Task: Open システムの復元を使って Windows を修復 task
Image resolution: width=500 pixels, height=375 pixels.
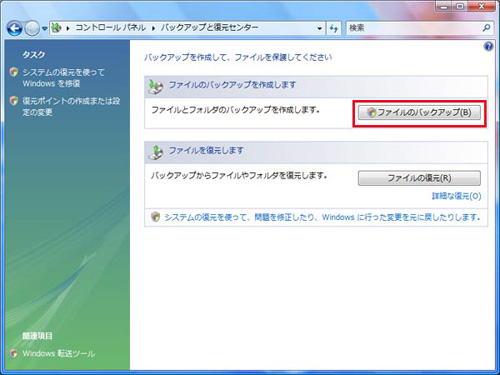Action: (63, 78)
